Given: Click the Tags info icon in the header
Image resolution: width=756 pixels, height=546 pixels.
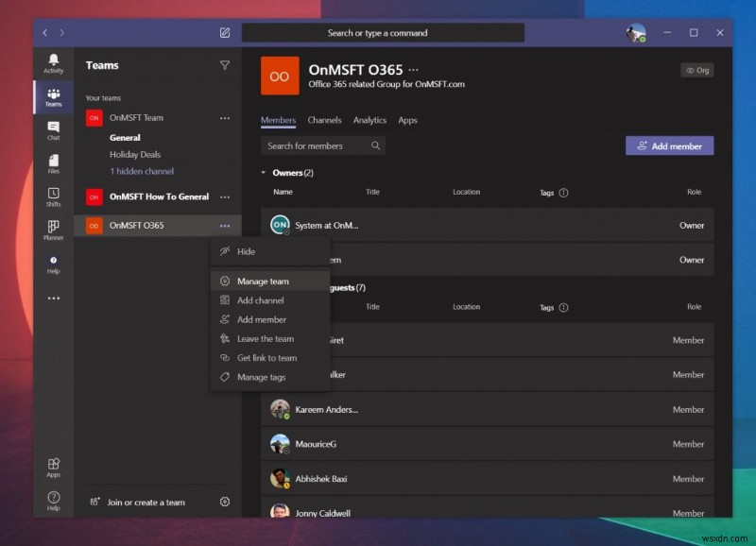Looking at the screenshot, I should 564,192.
